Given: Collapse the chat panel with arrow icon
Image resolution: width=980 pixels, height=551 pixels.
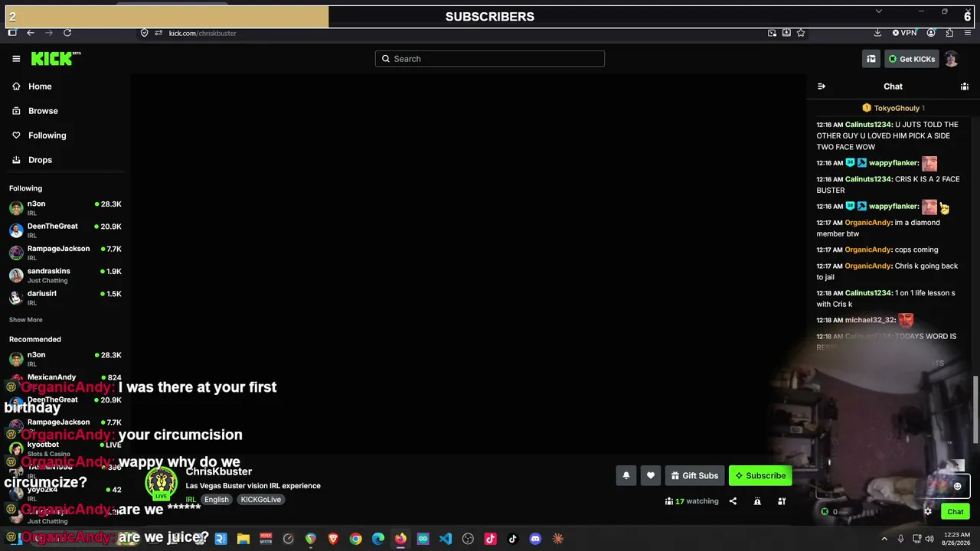Looking at the screenshot, I should point(822,86).
